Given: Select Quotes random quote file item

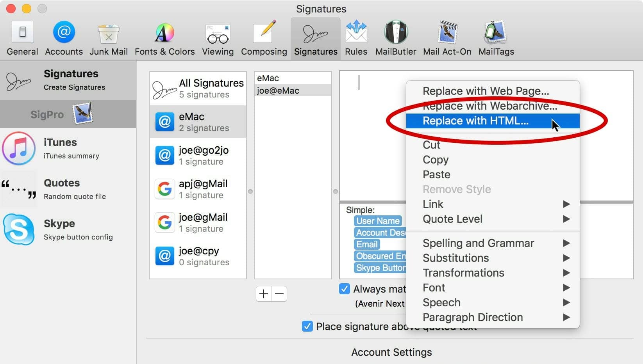Looking at the screenshot, I should pyautogui.click(x=68, y=189).
